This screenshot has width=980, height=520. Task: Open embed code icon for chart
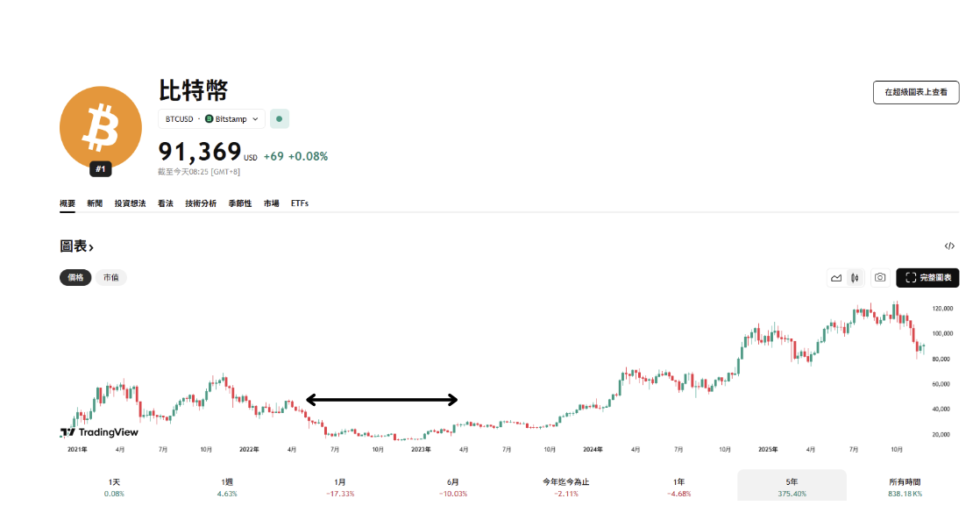[949, 246]
